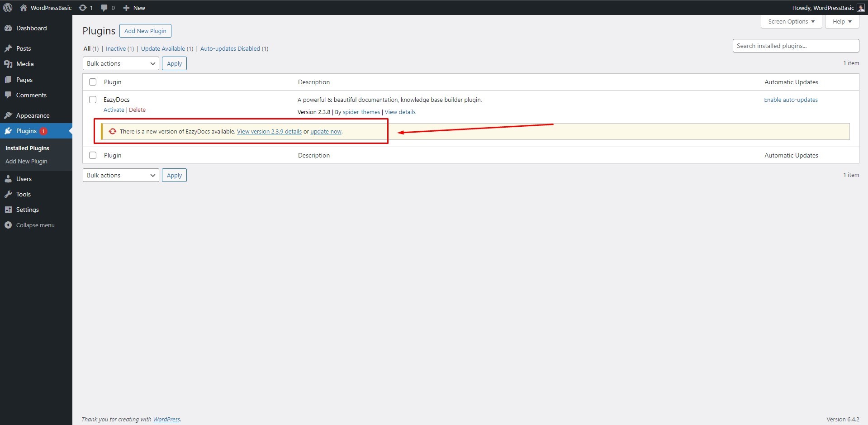
Task: Click the Plugin column label in table footer
Action: [x=113, y=155]
